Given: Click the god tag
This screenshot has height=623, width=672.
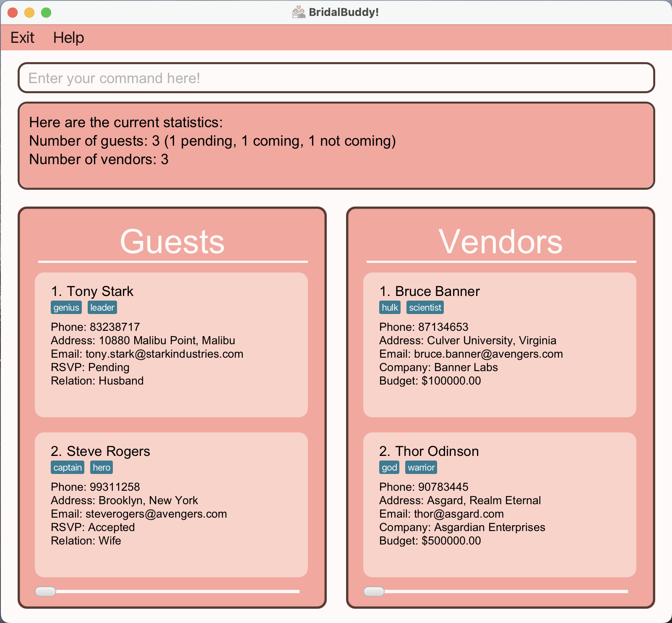Looking at the screenshot, I should coord(389,468).
